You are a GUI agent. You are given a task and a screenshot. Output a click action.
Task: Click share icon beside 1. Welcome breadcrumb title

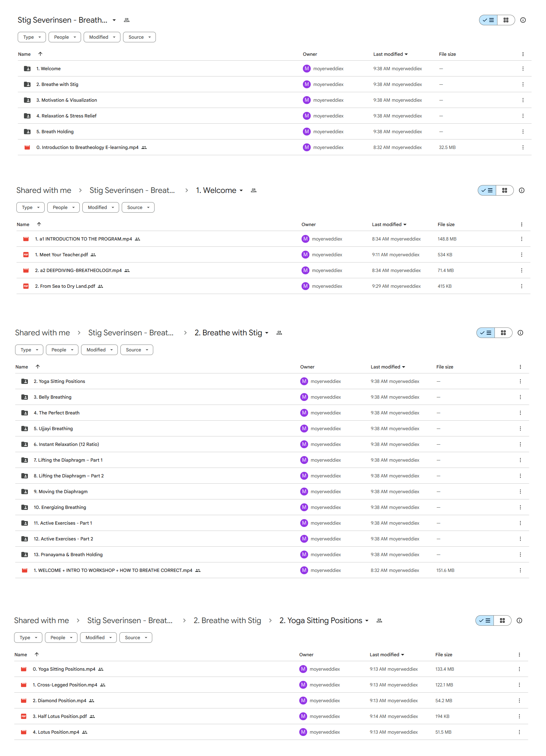point(254,190)
